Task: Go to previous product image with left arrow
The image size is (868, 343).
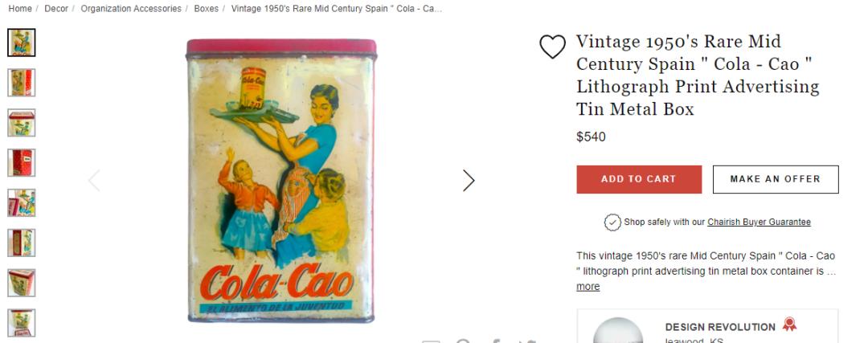Action: tap(94, 181)
